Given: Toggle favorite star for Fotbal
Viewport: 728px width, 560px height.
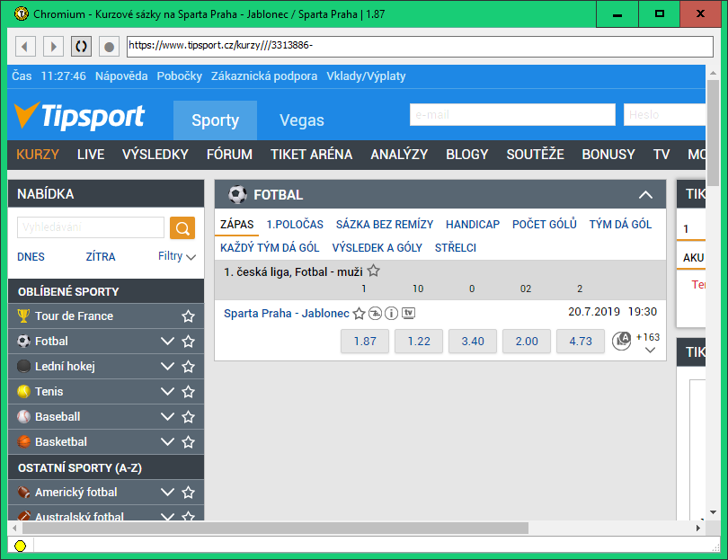Looking at the screenshot, I should tap(188, 342).
